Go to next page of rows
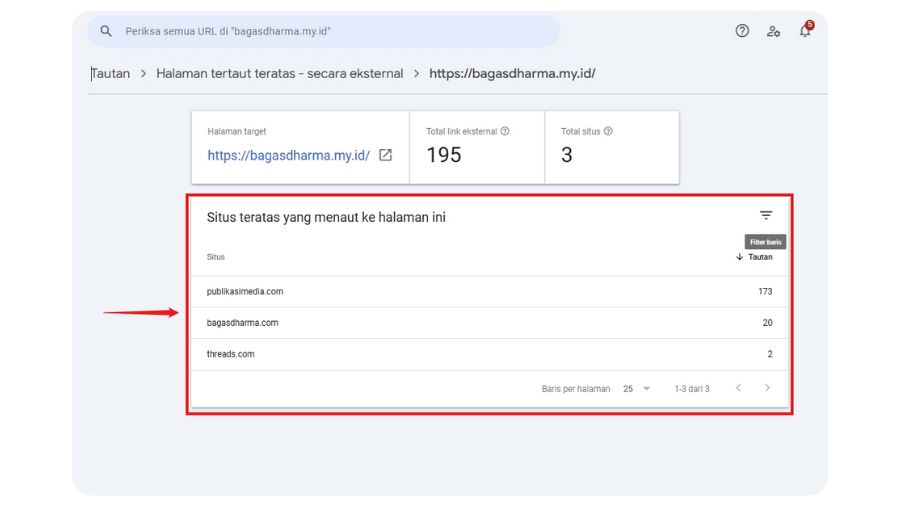The image size is (900, 506). 767,388
